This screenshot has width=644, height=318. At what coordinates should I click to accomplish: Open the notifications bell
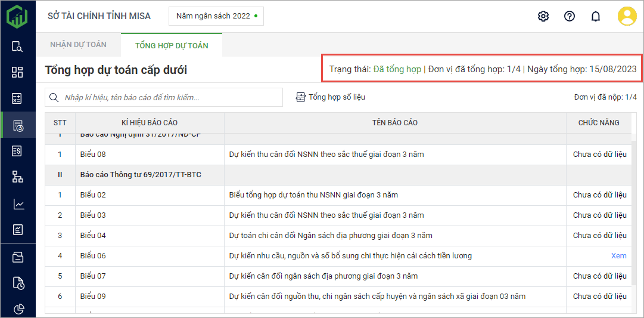tap(595, 16)
